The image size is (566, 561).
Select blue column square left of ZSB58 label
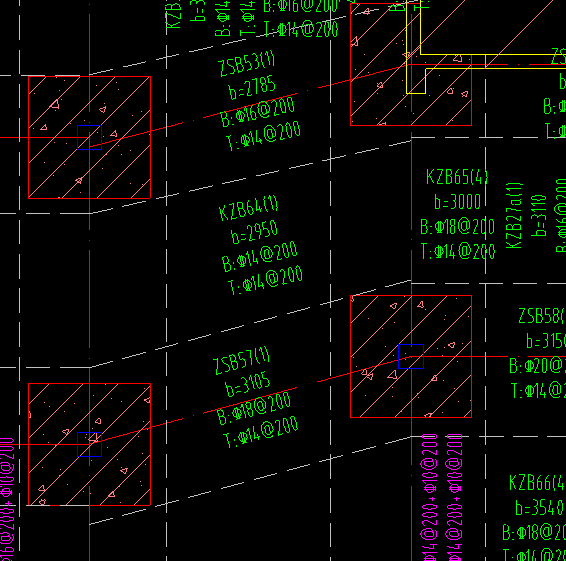pos(411,356)
